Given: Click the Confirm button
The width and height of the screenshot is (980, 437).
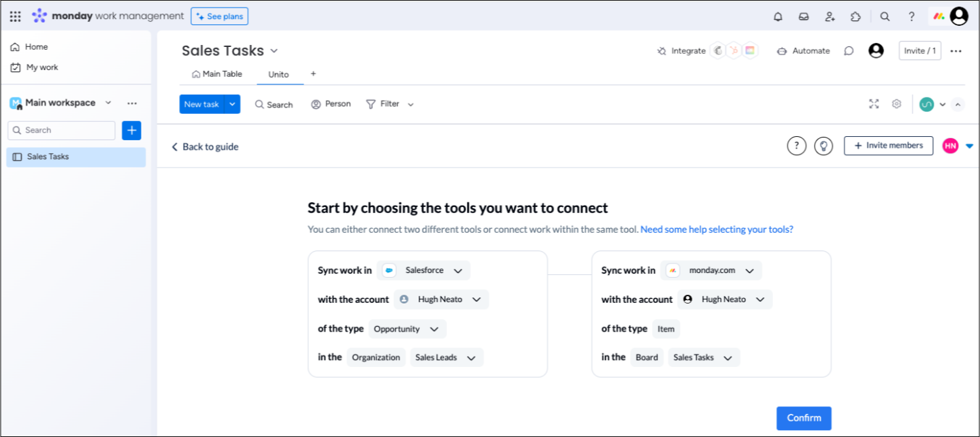Looking at the screenshot, I should click(804, 418).
